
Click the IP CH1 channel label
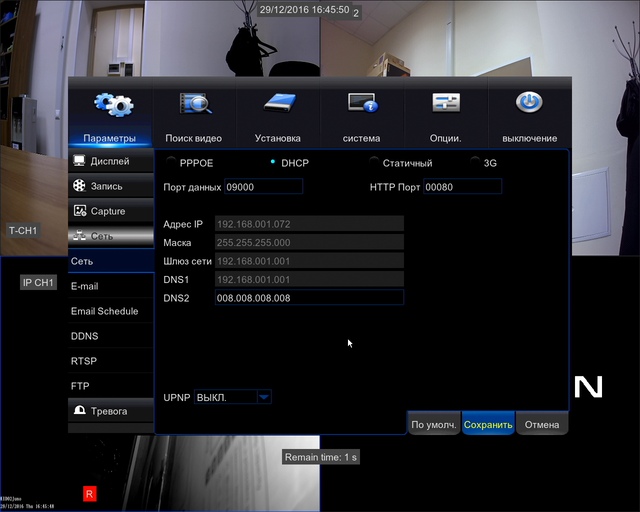(38, 283)
